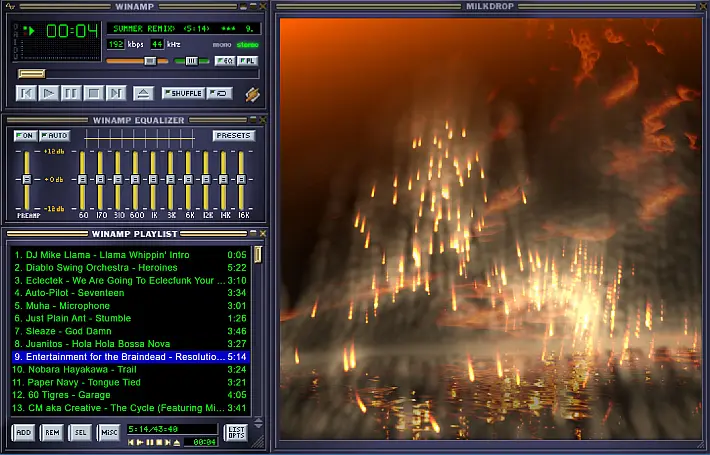Open the List Opts menu
This screenshot has height=455, width=710.
[236, 432]
